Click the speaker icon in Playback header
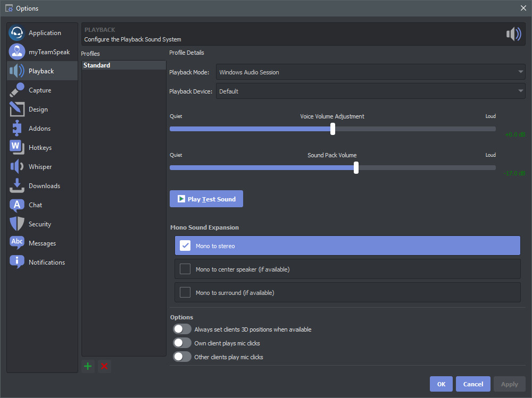The width and height of the screenshot is (532, 398). pos(514,34)
